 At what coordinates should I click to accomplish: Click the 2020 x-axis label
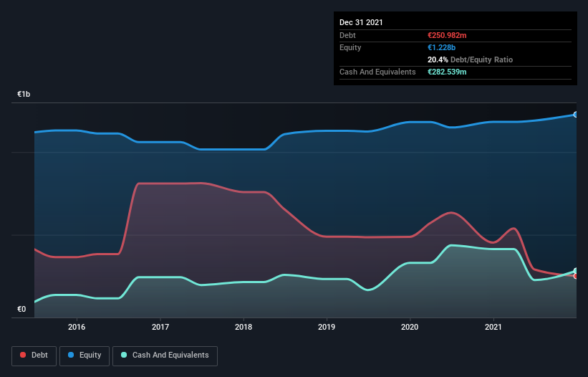point(410,327)
